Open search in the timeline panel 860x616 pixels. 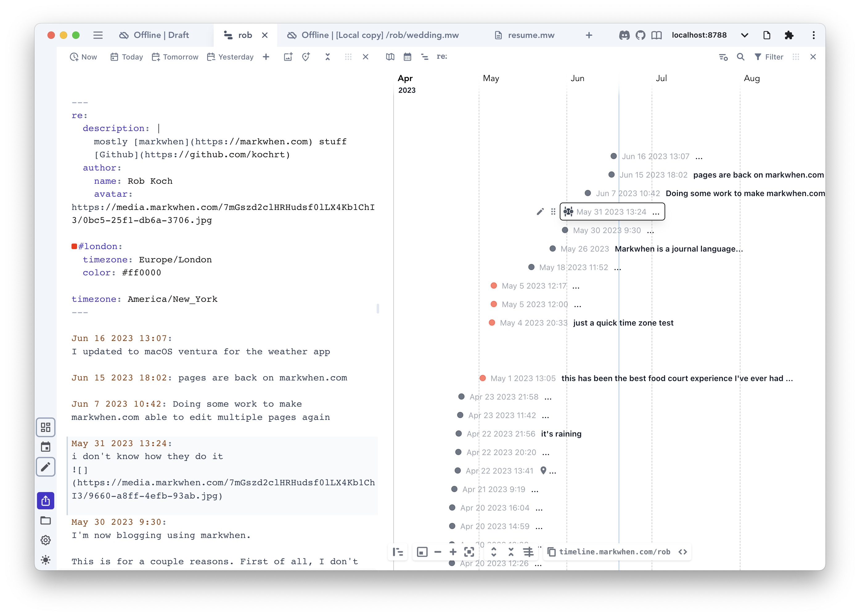740,57
